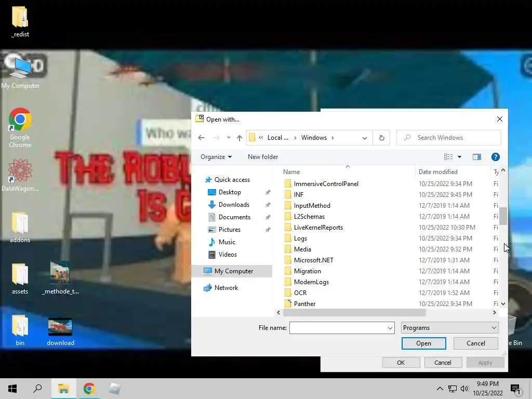The height and width of the screenshot is (399, 532).
Task: Click the Open button
Action: [x=424, y=343]
